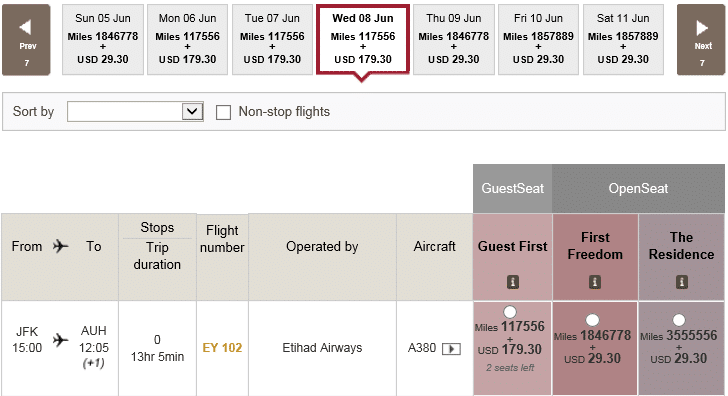Click the Tue 07 Jun fare box

pos(272,39)
